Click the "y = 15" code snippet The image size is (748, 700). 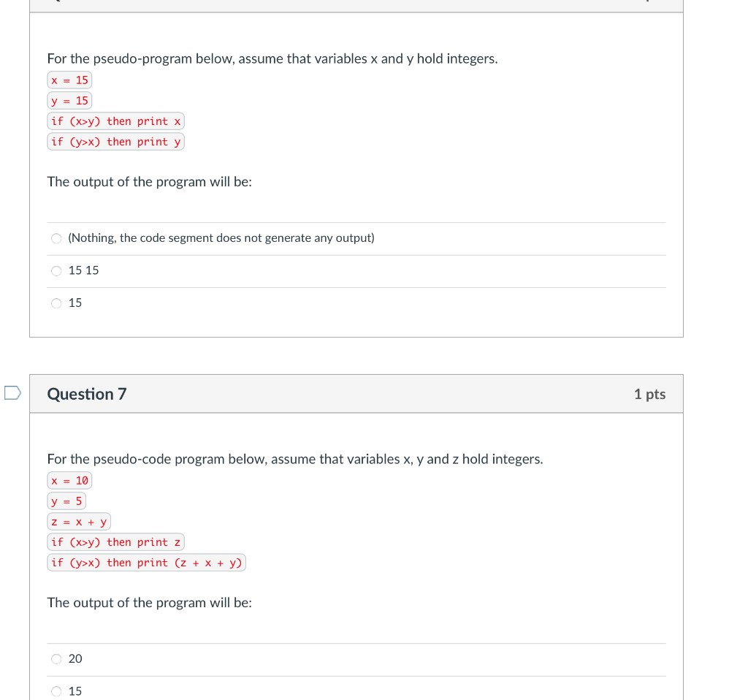pos(69,101)
